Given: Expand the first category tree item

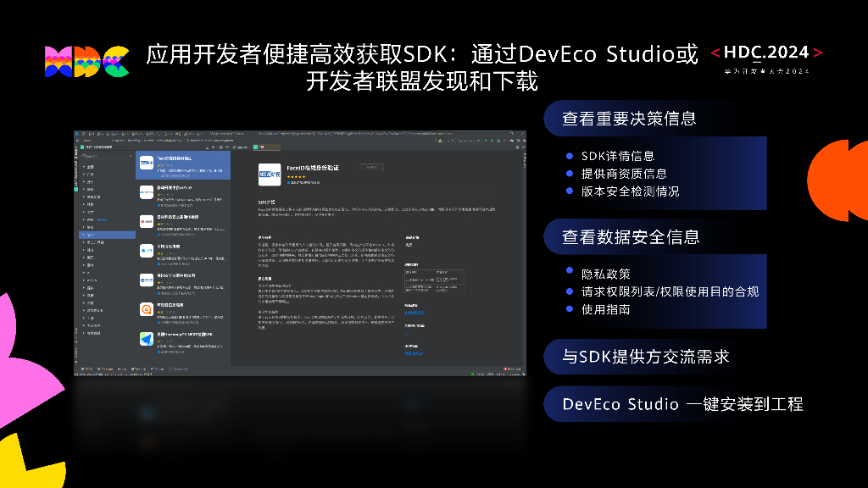Looking at the screenshot, I should 84,166.
